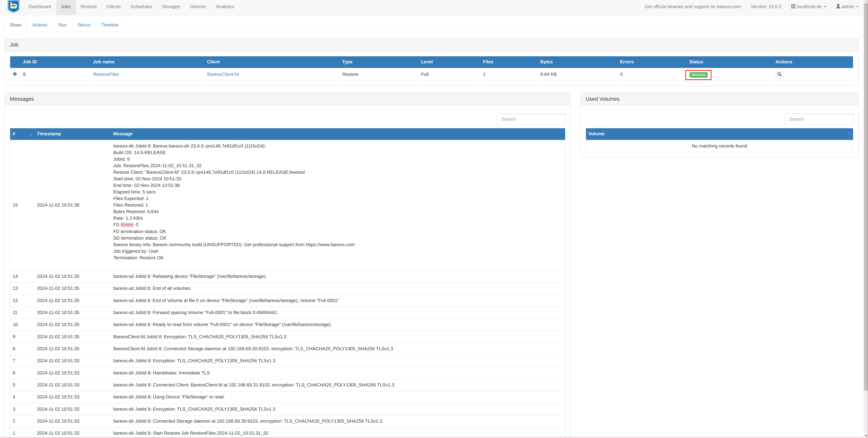Click the Bareos logo icon
868x438 pixels.
(14, 6)
